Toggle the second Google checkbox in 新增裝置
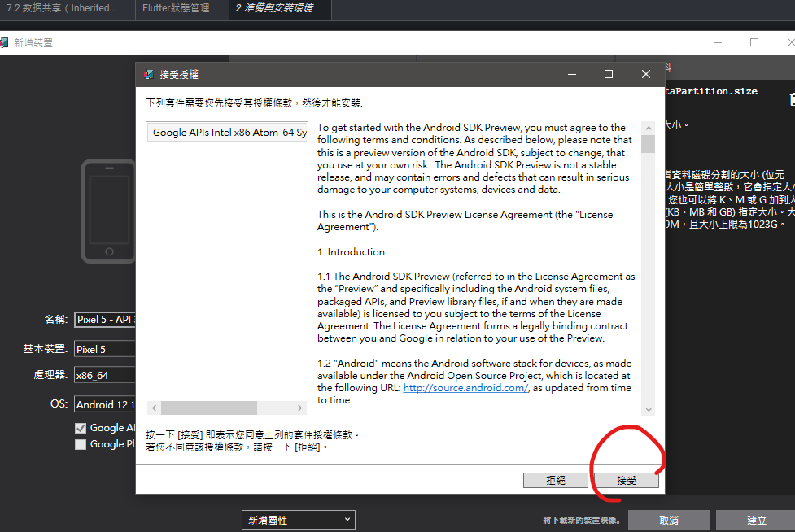 [80, 444]
